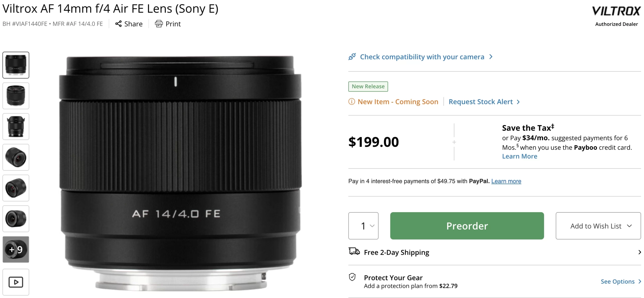Click the Protect Your Gear shield icon

352,277
